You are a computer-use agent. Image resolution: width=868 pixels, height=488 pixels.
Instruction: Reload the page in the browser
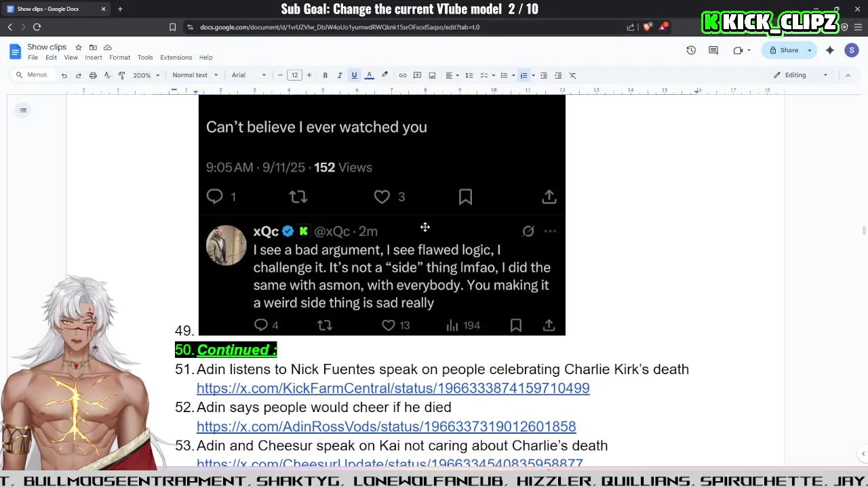pos(37,27)
